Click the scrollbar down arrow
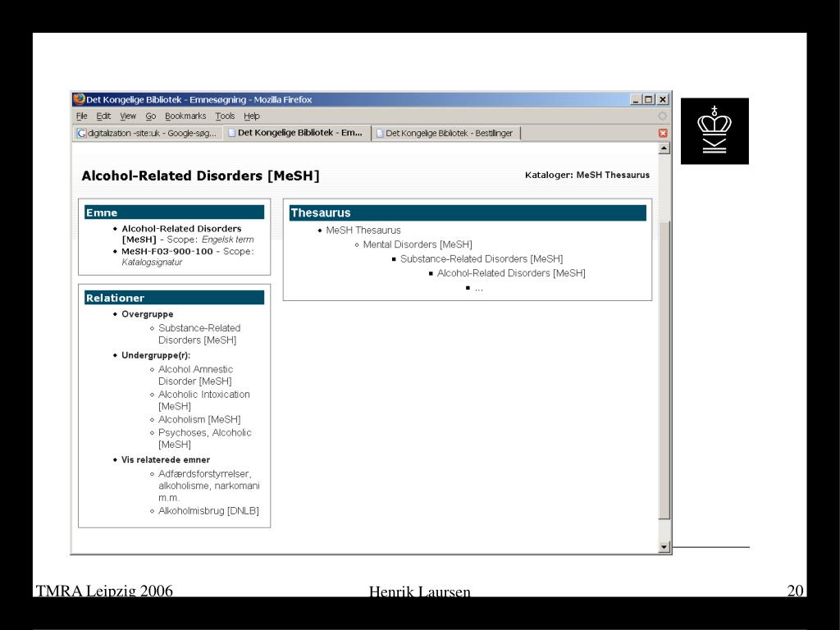Image resolution: width=840 pixels, height=630 pixels. pyautogui.click(x=664, y=546)
